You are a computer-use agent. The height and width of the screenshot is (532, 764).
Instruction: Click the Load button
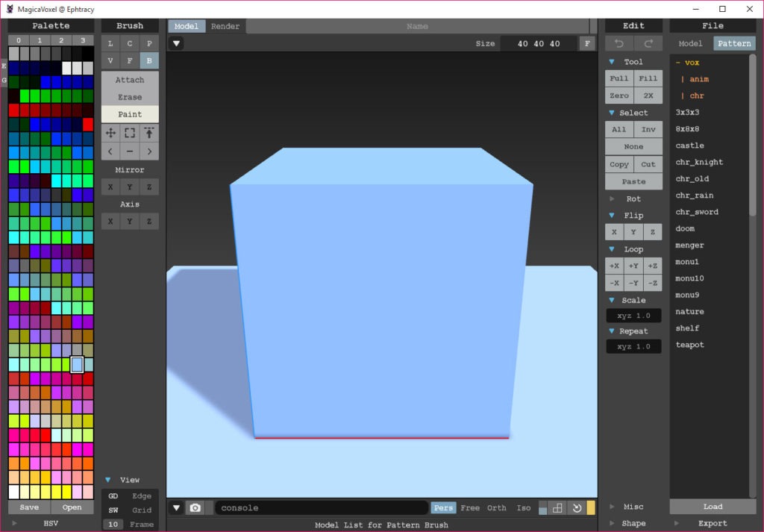coord(713,507)
